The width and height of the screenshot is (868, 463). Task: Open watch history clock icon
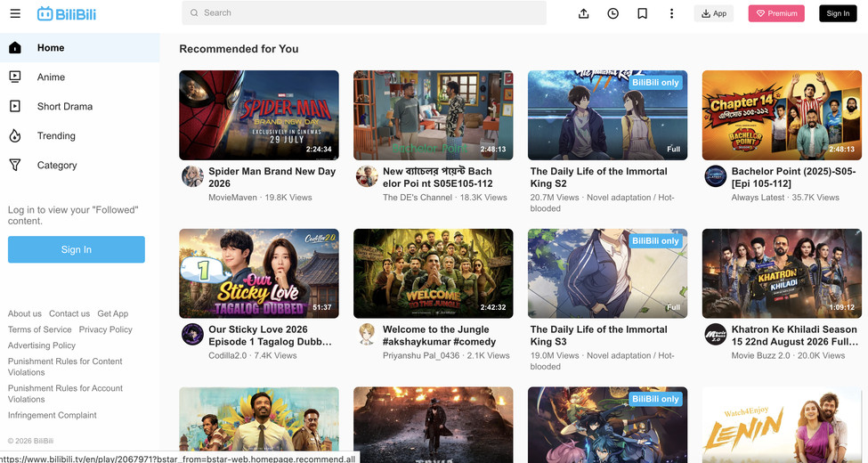[x=612, y=13]
